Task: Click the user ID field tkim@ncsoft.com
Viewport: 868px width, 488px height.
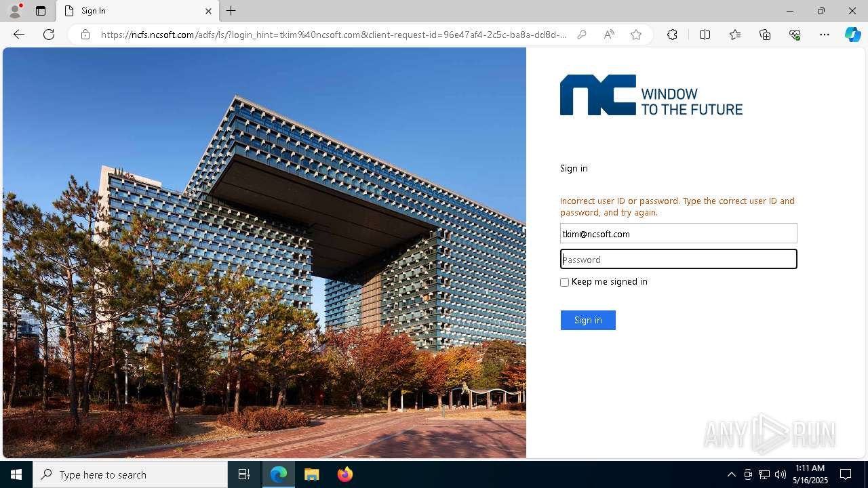Action: coord(678,233)
